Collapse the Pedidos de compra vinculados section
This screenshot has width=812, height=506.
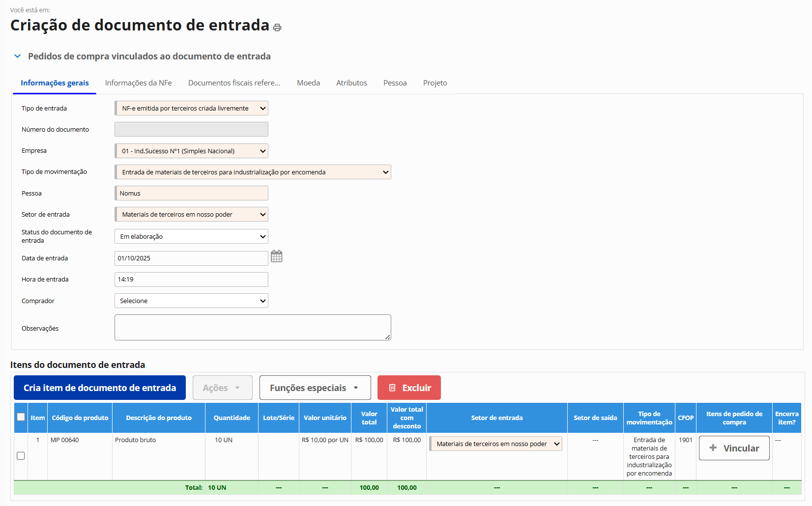click(18, 56)
